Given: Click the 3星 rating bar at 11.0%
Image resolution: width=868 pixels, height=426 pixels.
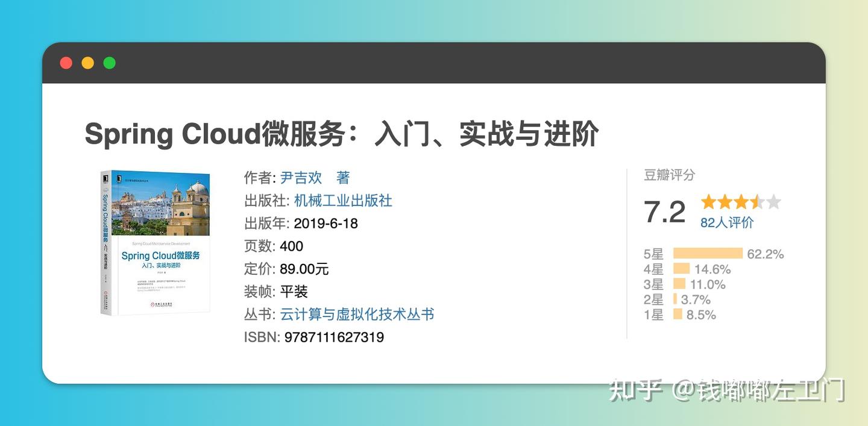Looking at the screenshot, I should click(679, 284).
